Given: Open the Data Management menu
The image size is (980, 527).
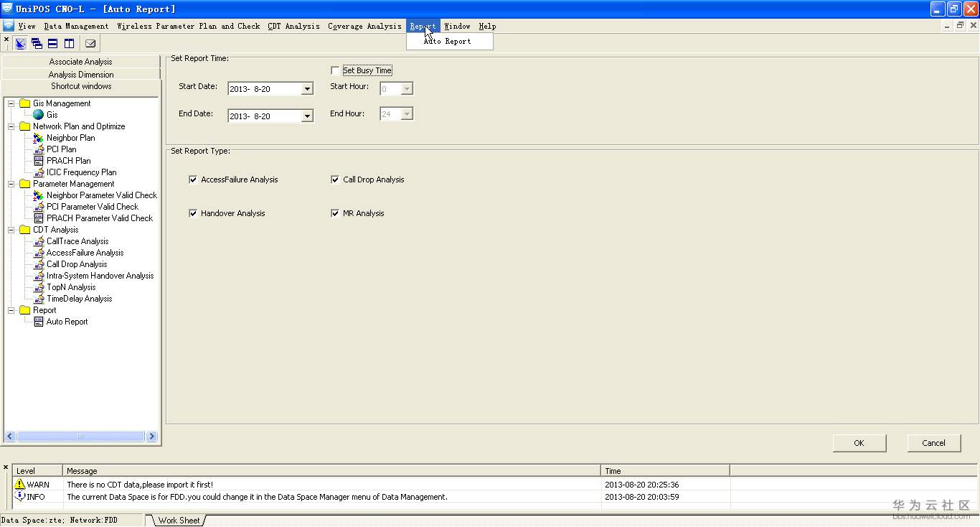Looking at the screenshot, I should [x=76, y=26].
